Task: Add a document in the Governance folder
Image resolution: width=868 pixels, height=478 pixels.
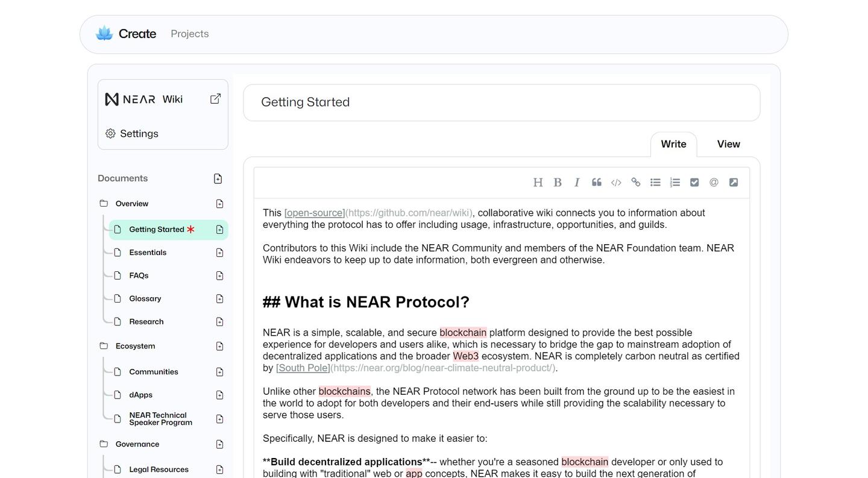Action: tap(219, 444)
